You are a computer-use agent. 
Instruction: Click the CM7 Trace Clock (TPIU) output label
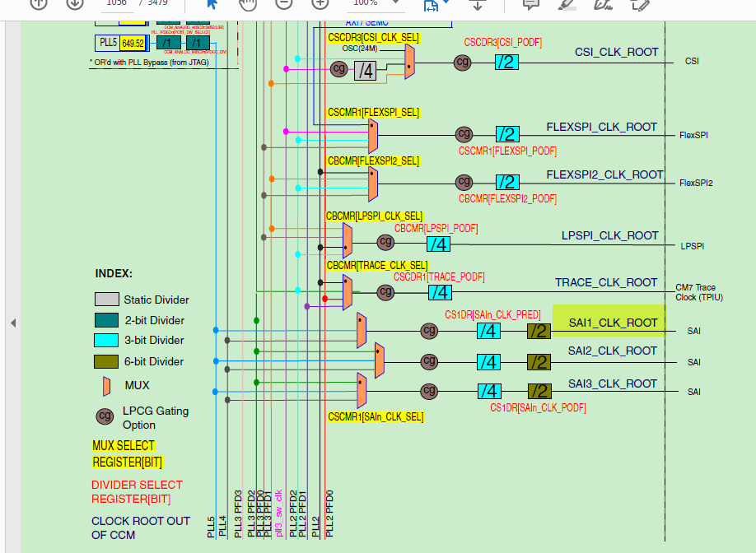(x=699, y=292)
